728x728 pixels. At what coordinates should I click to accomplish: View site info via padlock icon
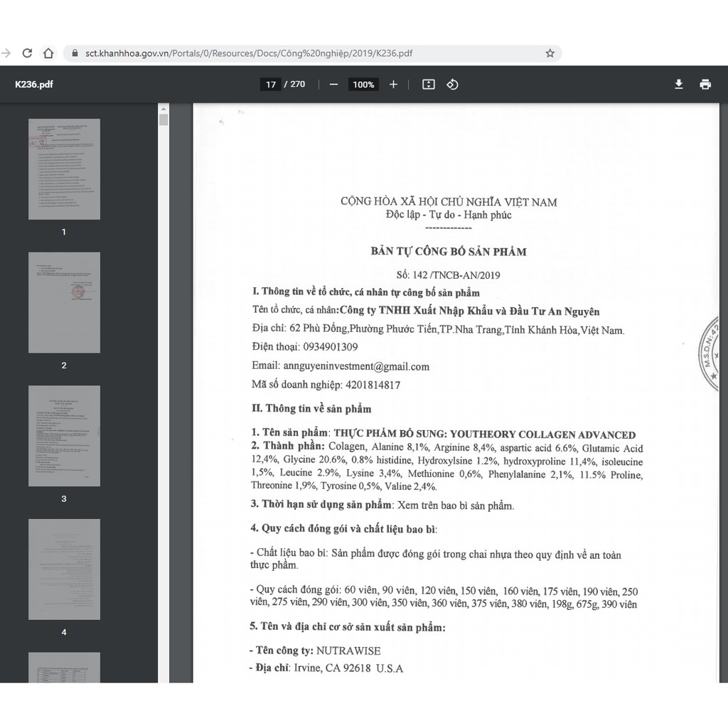pyautogui.click(x=76, y=53)
